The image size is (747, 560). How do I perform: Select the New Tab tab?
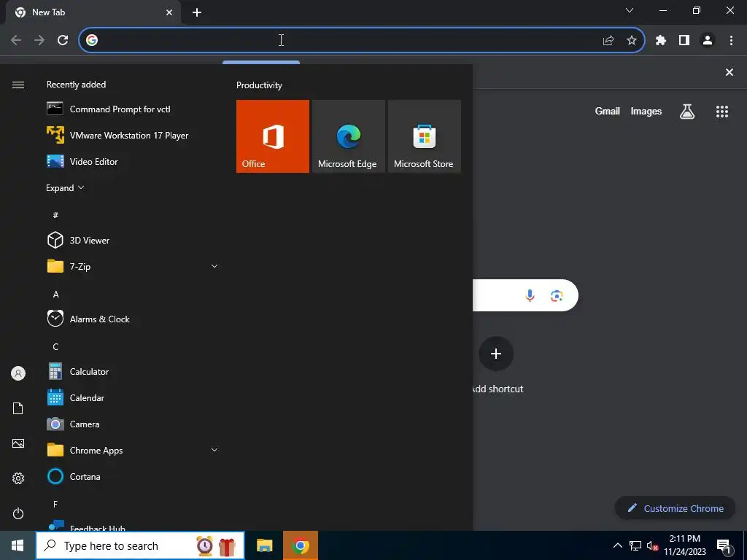pyautogui.click(x=93, y=12)
